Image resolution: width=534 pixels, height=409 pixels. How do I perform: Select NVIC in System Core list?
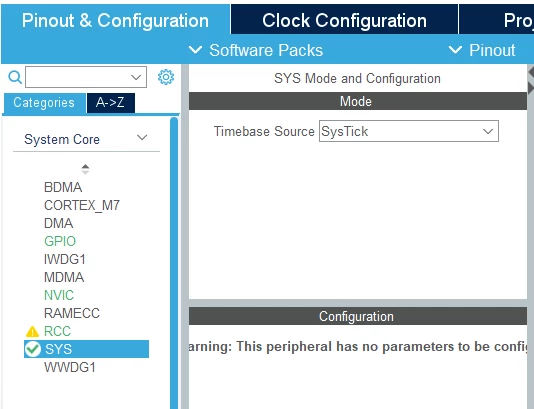(x=59, y=295)
